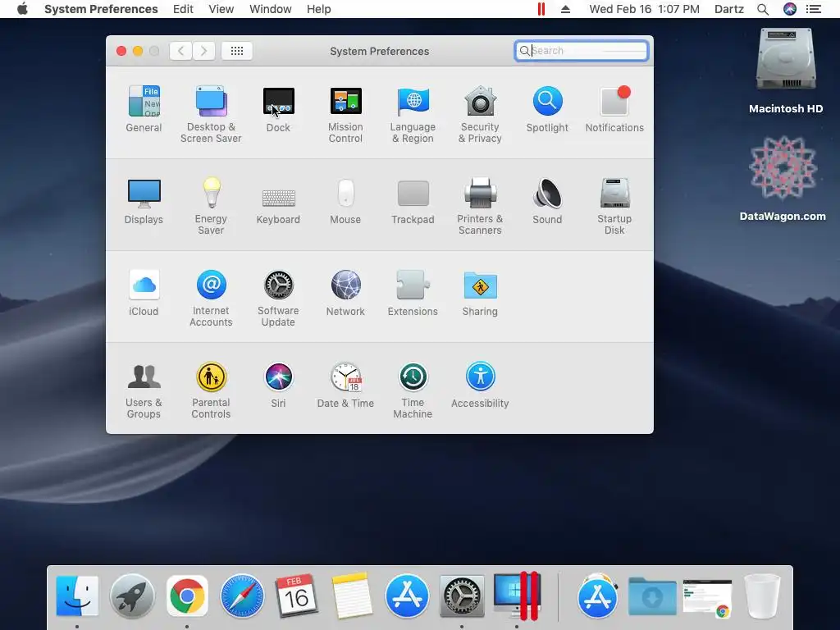Open the Help menu
This screenshot has height=630, width=840.
[x=319, y=9]
